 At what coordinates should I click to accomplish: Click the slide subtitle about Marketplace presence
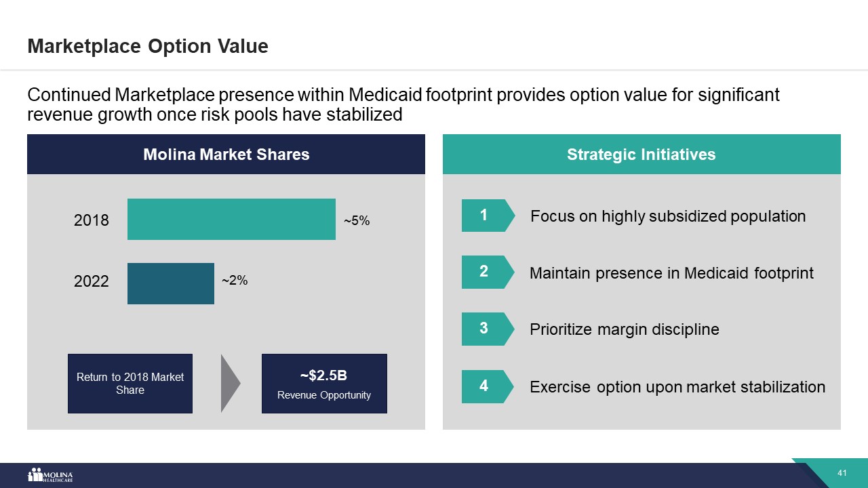click(403, 104)
